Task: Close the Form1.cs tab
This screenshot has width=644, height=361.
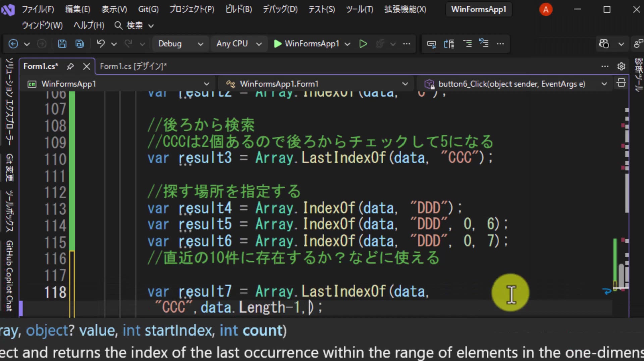Action: [x=86, y=66]
